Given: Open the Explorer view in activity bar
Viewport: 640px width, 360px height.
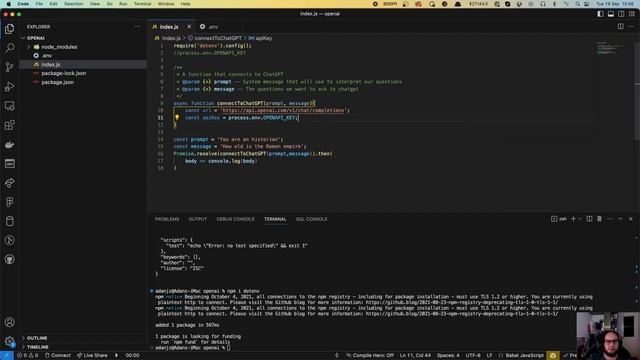Looking at the screenshot, I should [x=9, y=29].
